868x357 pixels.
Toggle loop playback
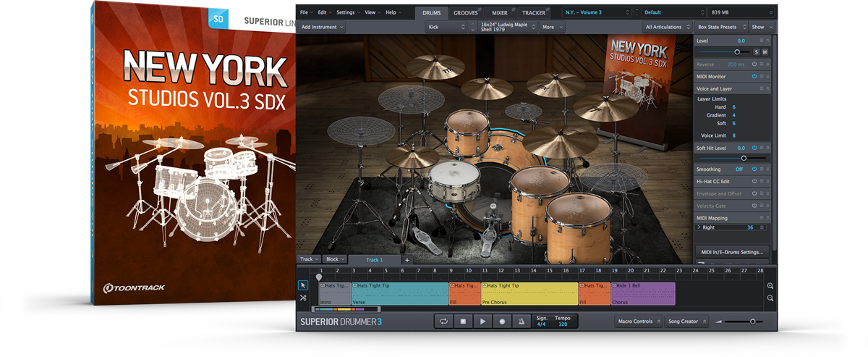pyautogui.click(x=443, y=322)
